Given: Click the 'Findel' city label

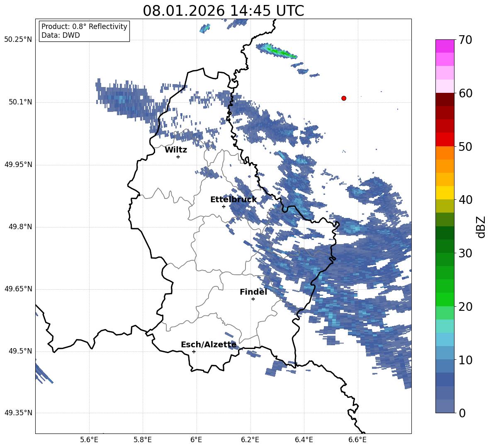Looking at the screenshot, I should point(253,292).
